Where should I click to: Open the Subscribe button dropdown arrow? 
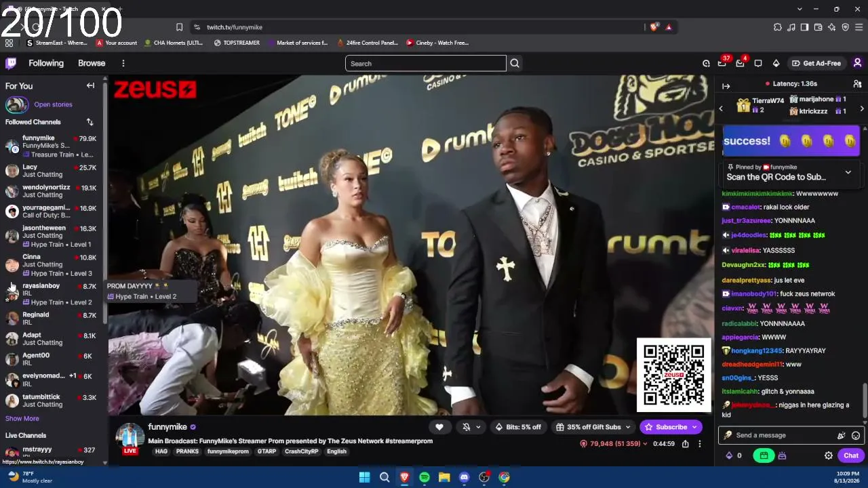pos(693,427)
